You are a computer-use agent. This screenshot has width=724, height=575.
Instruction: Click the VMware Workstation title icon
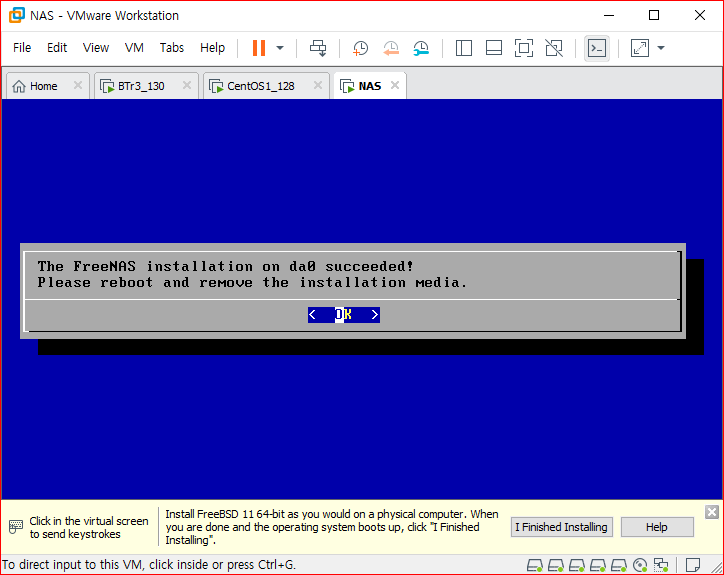click(x=17, y=15)
